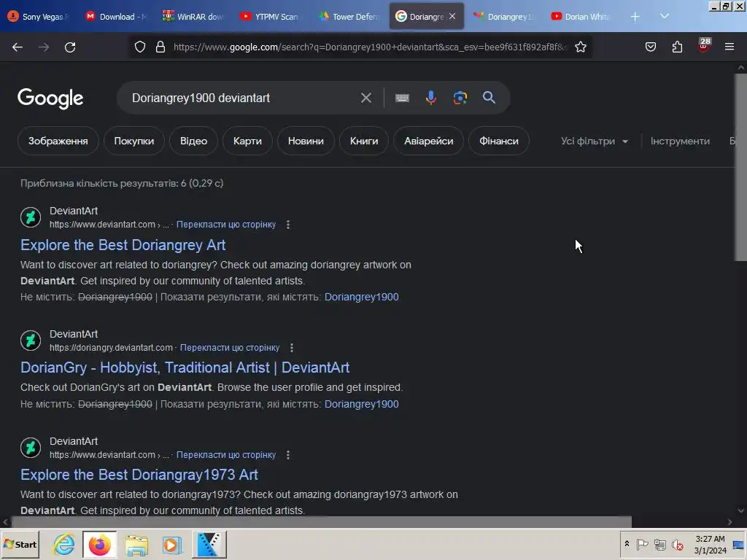Translate the doriangry.deviantart.com page
The height and width of the screenshot is (560, 747).
point(230,348)
